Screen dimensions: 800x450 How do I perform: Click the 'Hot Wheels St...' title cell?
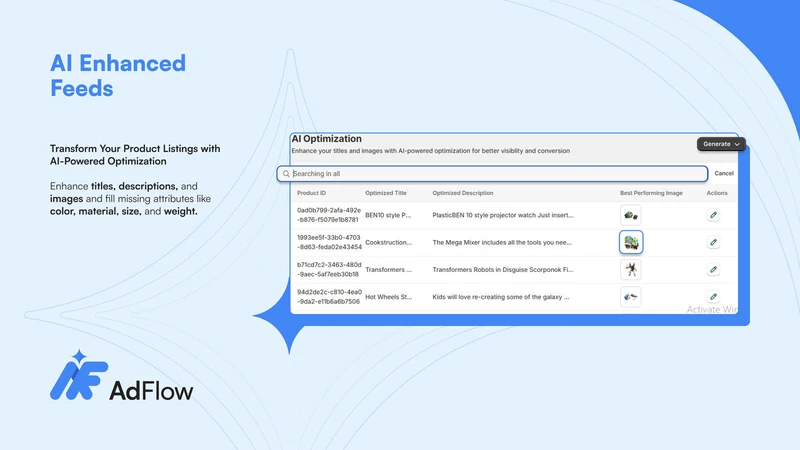[388, 296]
